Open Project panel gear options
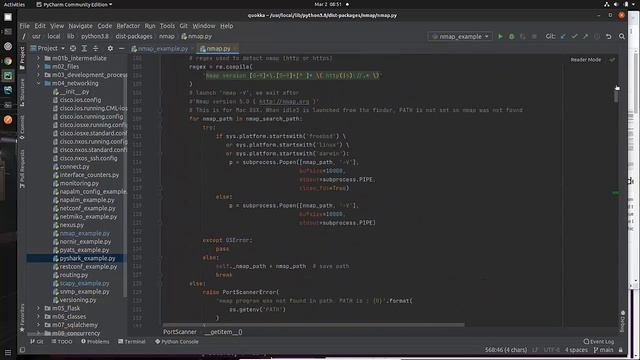This screenshot has height=360, width=640. (x=110, y=48)
